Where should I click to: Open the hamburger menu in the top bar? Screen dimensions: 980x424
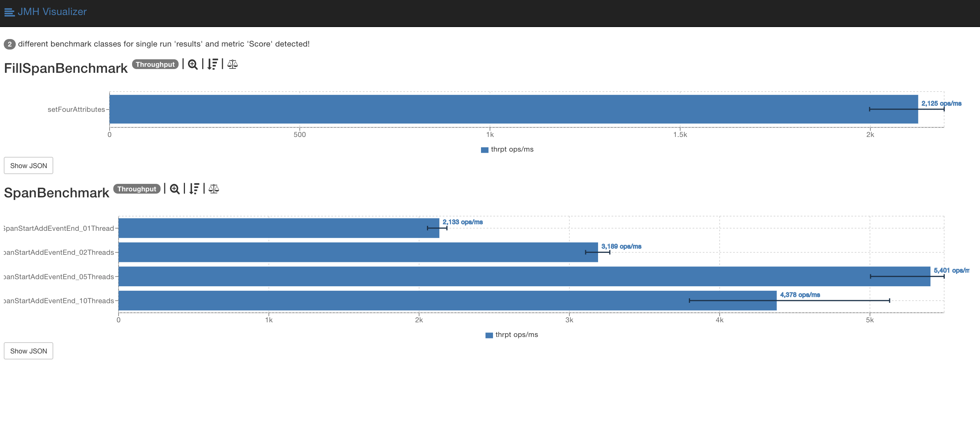(x=9, y=12)
